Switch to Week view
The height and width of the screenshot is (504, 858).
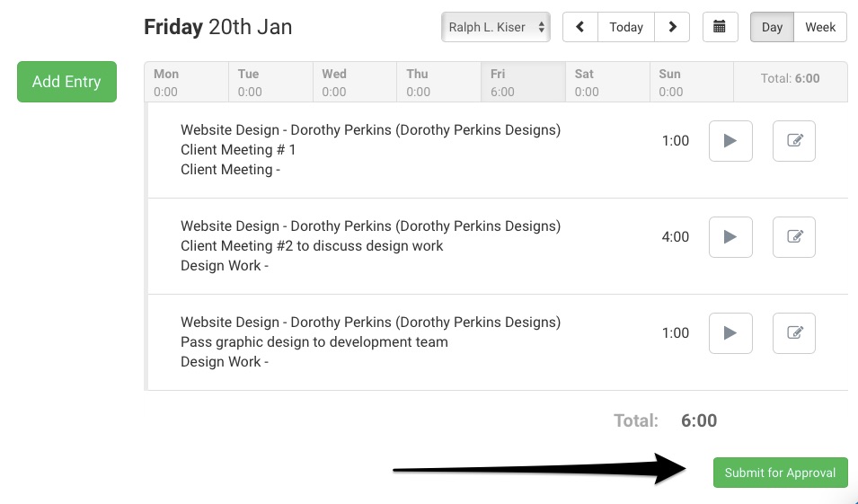tap(820, 27)
